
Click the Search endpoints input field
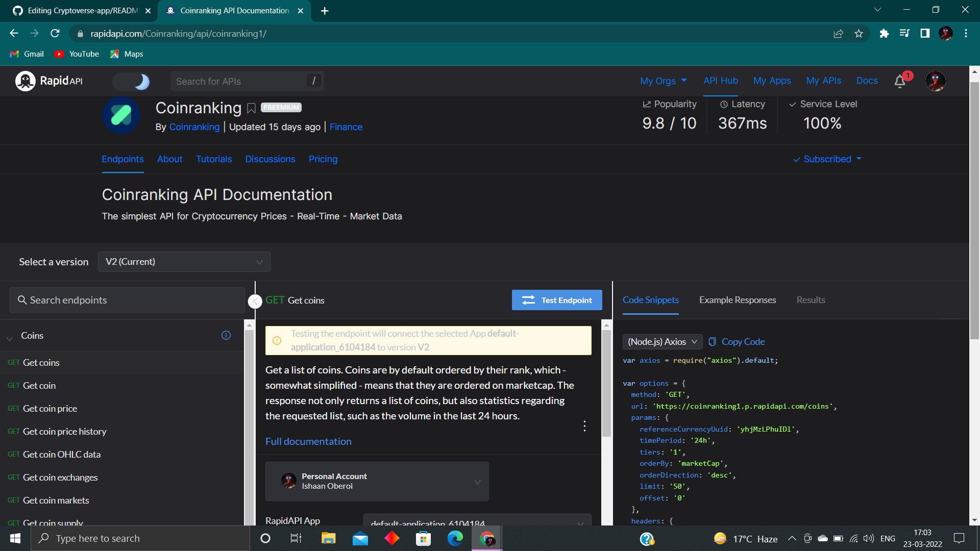(x=127, y=300)
